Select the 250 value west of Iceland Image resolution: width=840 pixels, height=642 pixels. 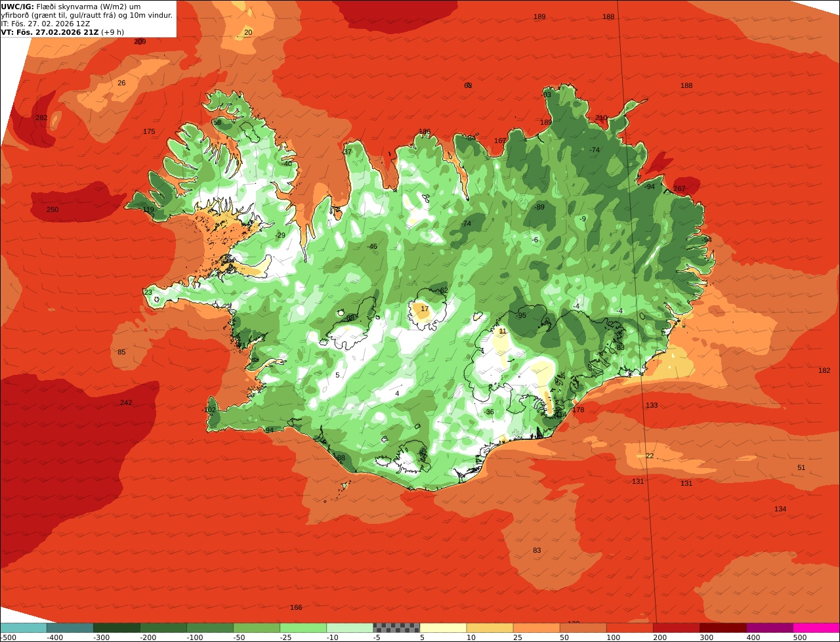(x=52, y=210)
